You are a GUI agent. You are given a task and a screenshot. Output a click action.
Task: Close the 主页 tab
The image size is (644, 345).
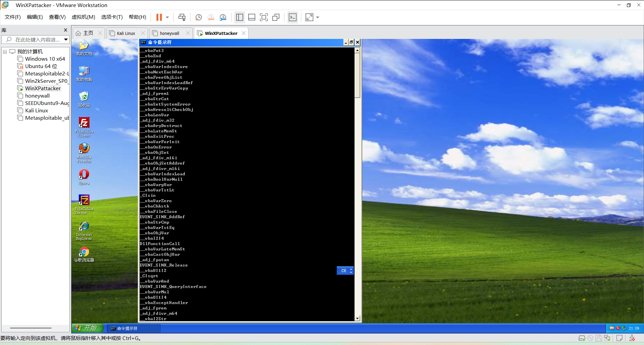(x=100, y=33)
